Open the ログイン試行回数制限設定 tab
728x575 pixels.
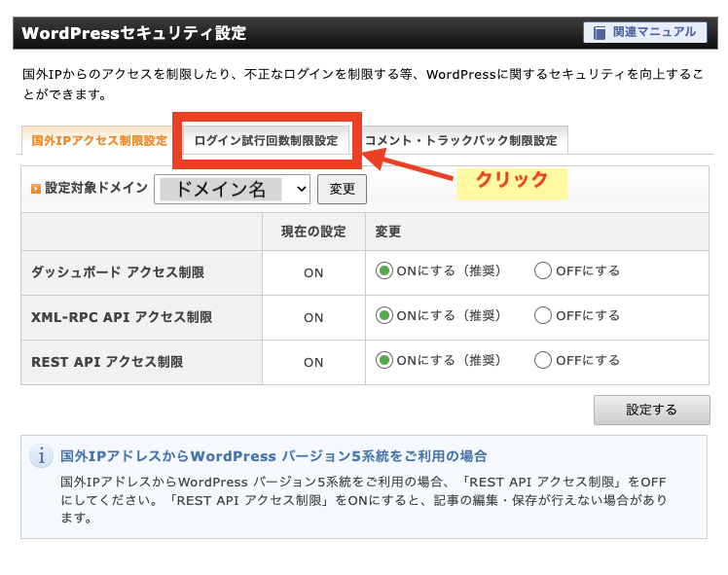point(266,140)
